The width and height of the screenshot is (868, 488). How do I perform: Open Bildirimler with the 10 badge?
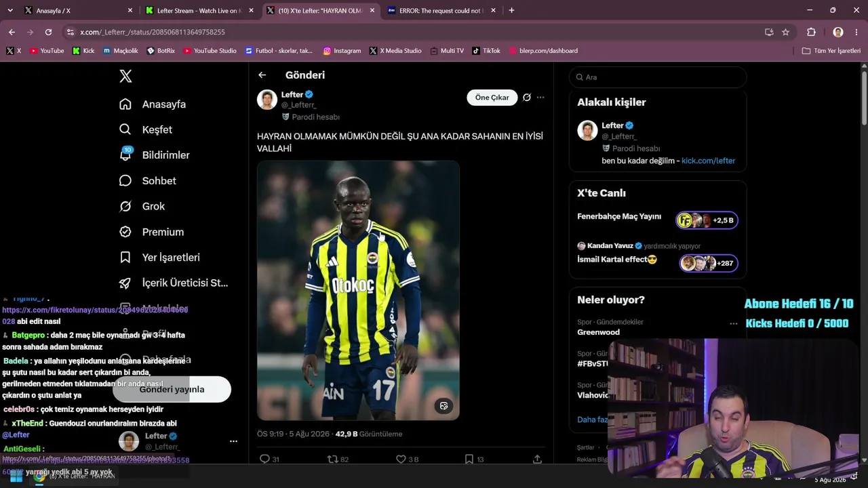click(x=155, y=155)
